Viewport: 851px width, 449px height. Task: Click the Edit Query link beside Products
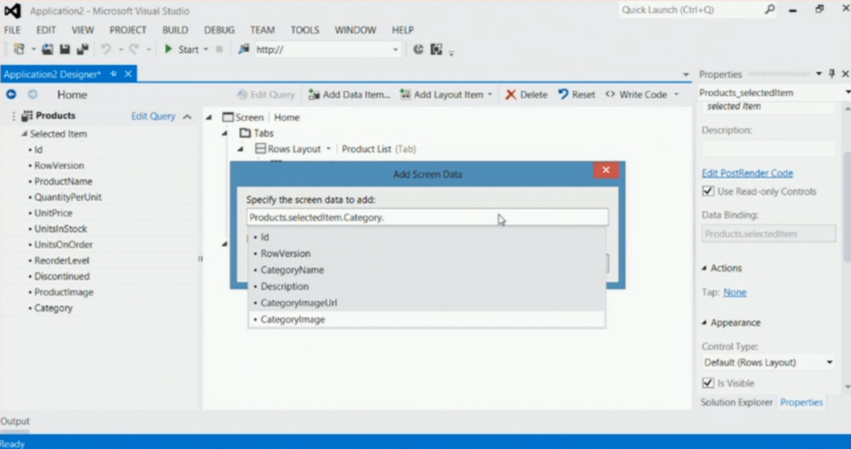pos(153,116)
